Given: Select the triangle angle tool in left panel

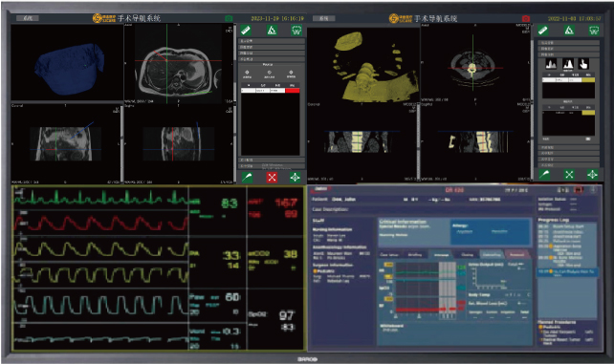Looking at the screenshot, I should point(272,30).
